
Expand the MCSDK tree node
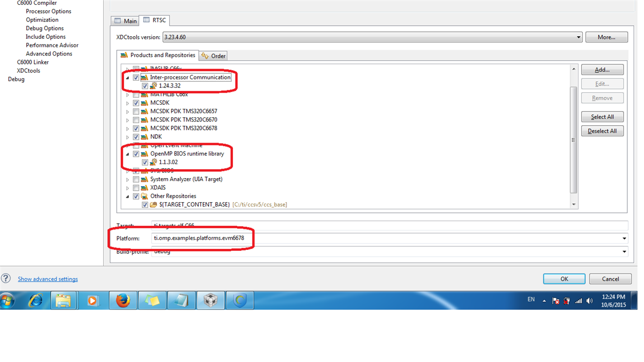coord(127,103)
